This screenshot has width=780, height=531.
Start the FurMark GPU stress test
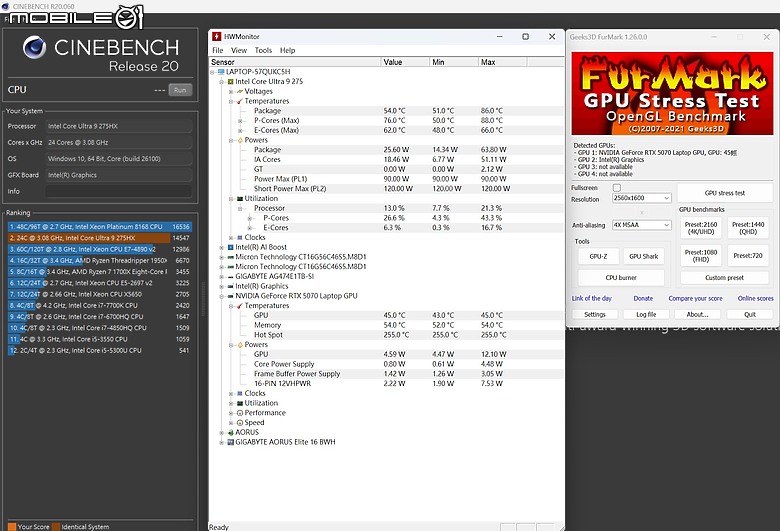pos(725,193)
